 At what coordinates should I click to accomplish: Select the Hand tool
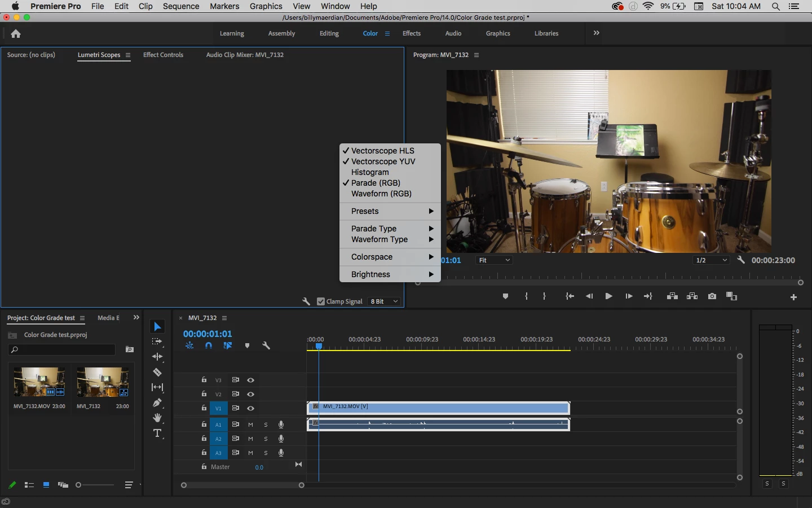[x=157, y=418]
